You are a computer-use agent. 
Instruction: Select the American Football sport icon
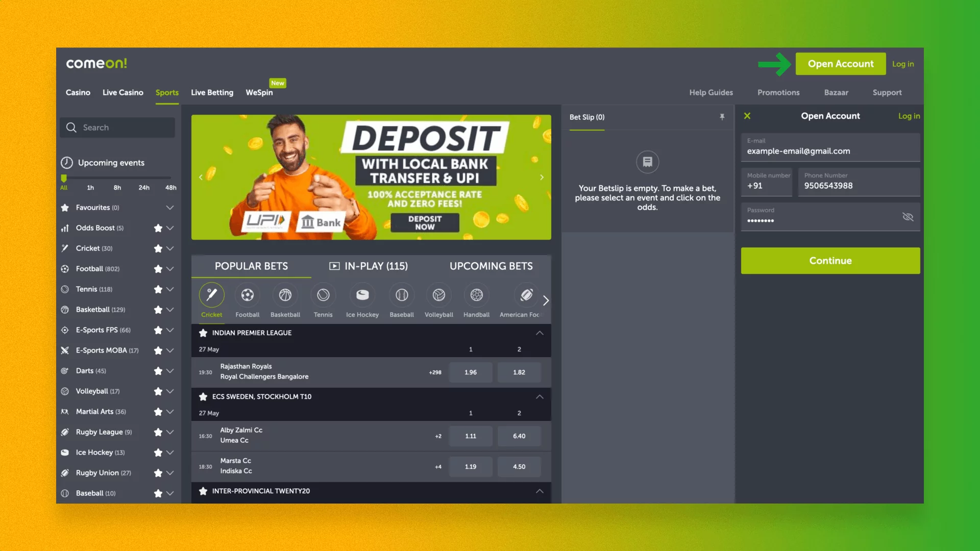[x=526, y=295]
